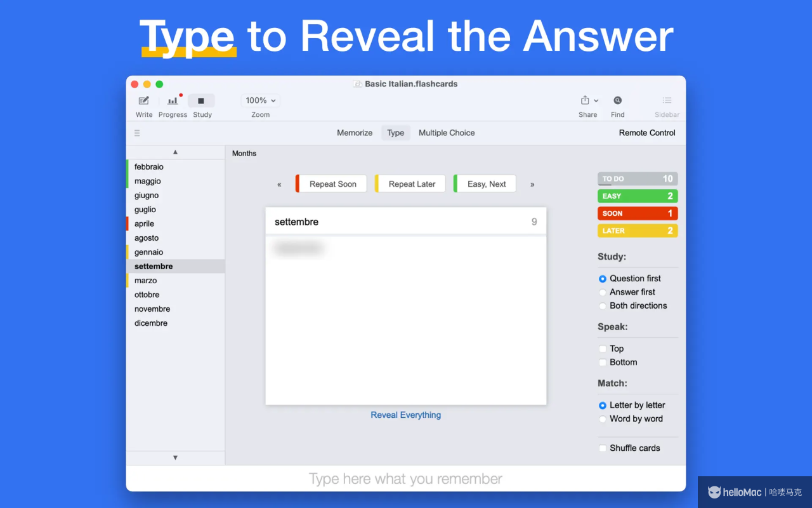812x508 pixels.
Task: Go to previous card with « arrow
Action: (279, 185)
